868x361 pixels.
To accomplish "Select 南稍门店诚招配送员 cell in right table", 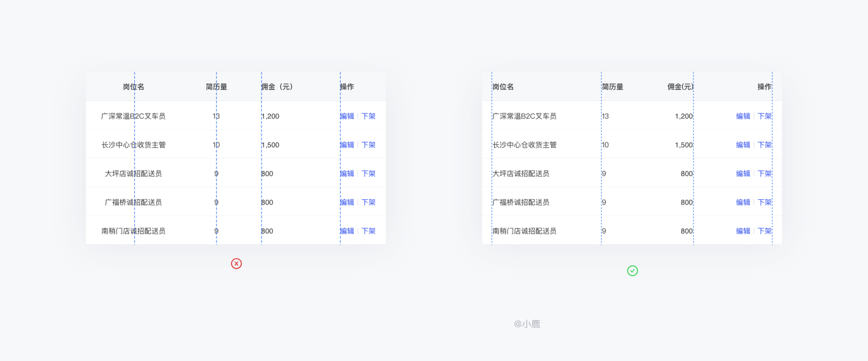I will tap(524, 231).
